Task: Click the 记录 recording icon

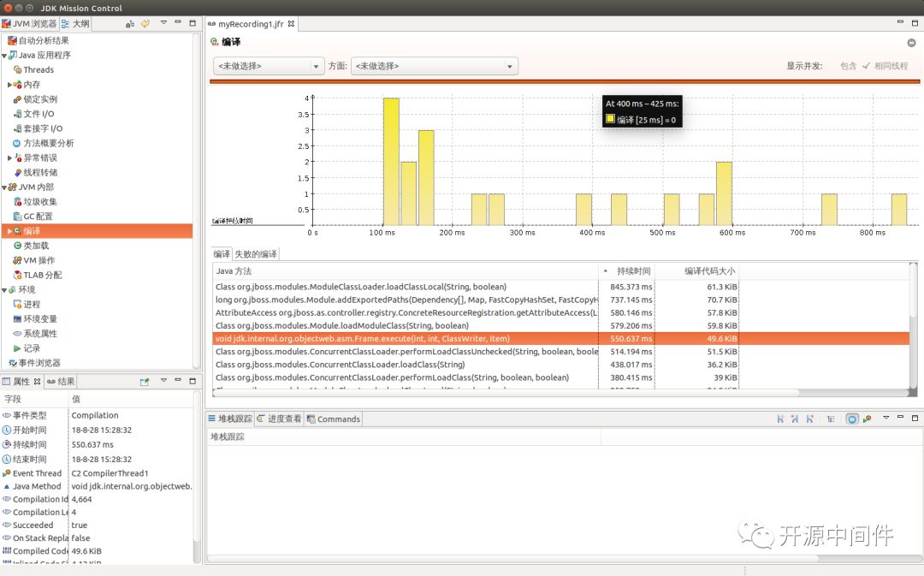Action: click(18, 348)
